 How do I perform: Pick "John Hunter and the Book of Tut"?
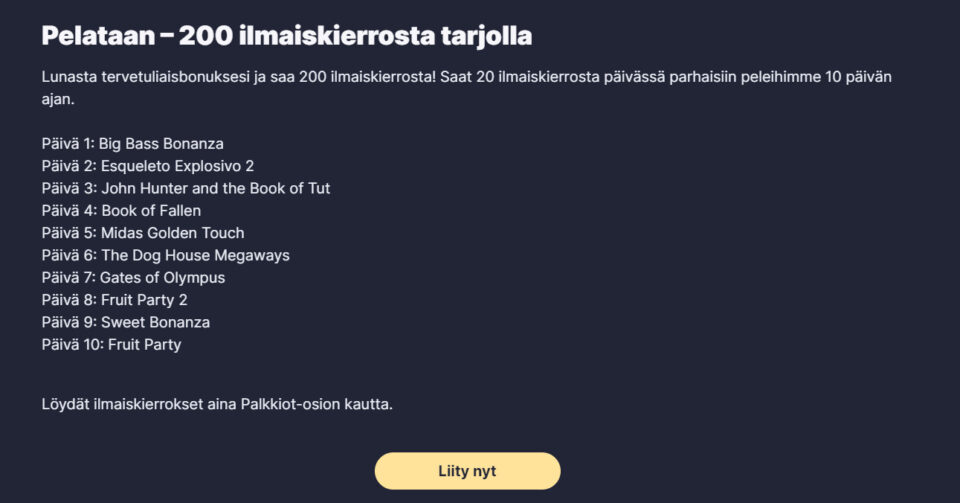214,188
